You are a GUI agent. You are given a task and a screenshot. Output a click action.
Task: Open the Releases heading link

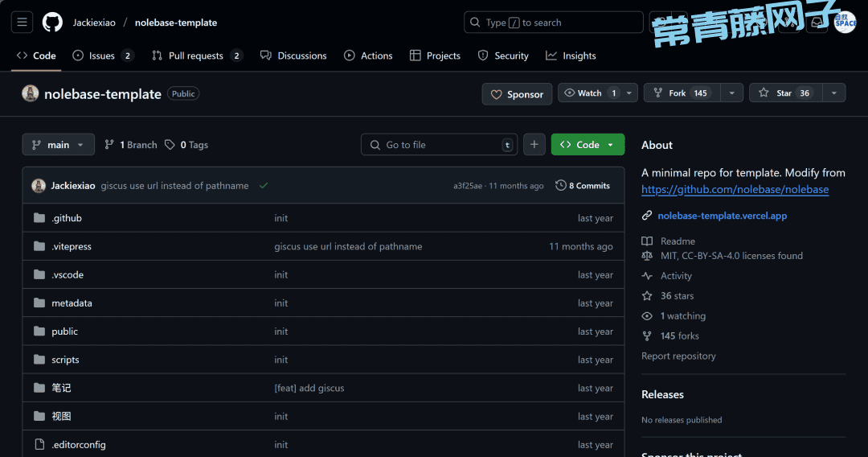(x=662, y=394)
